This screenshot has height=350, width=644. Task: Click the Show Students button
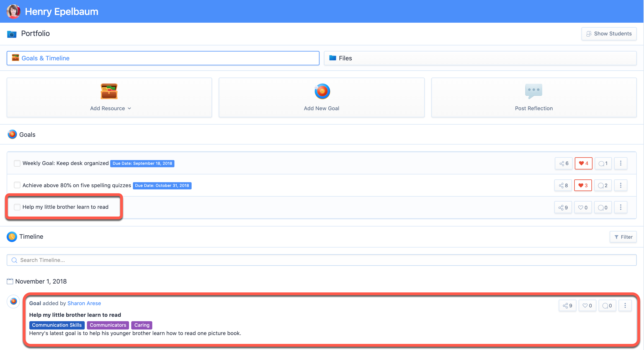[x=609, y=34]
